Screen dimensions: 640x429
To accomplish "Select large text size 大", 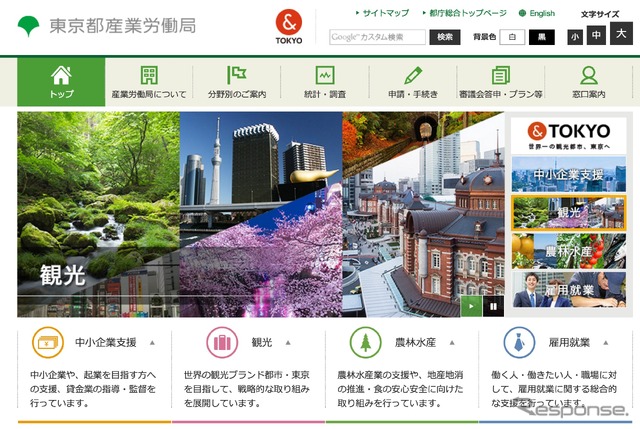I will [621, 33].
